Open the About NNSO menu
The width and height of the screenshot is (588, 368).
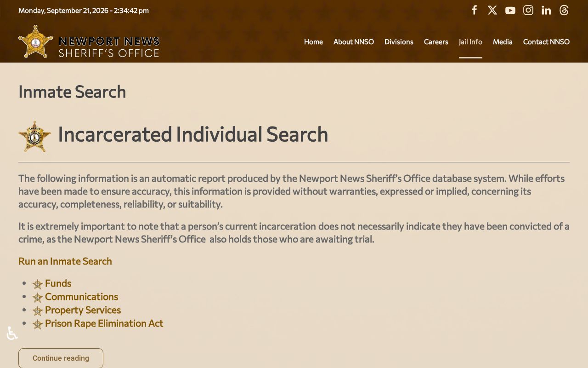tap(354, 42)
